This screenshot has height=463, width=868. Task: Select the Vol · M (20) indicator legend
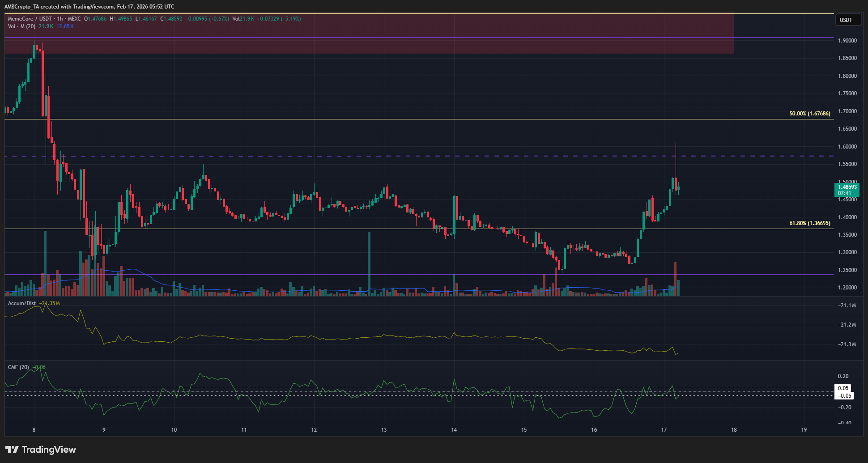21,26
